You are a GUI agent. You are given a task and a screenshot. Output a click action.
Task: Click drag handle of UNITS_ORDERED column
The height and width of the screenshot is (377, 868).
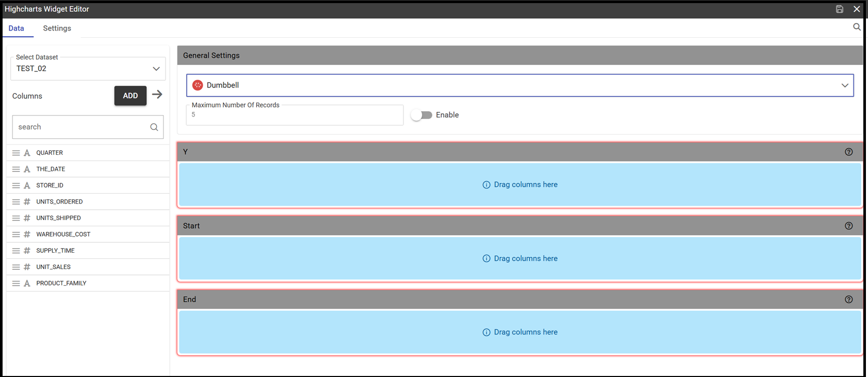[16, 202]
